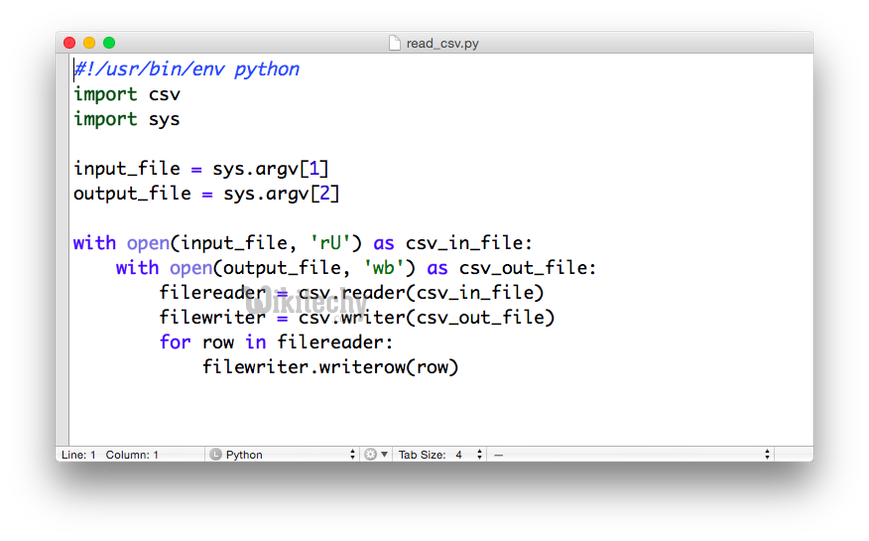
Task: Open the symbol list dropdown in status bar
Action: (x=632, y=455)
